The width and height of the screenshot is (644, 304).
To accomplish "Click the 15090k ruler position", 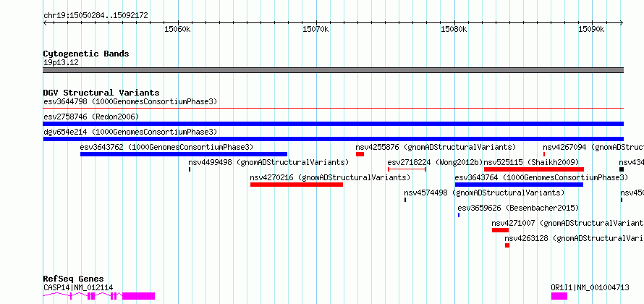I will pyautogui.click(x=591, y=29).
